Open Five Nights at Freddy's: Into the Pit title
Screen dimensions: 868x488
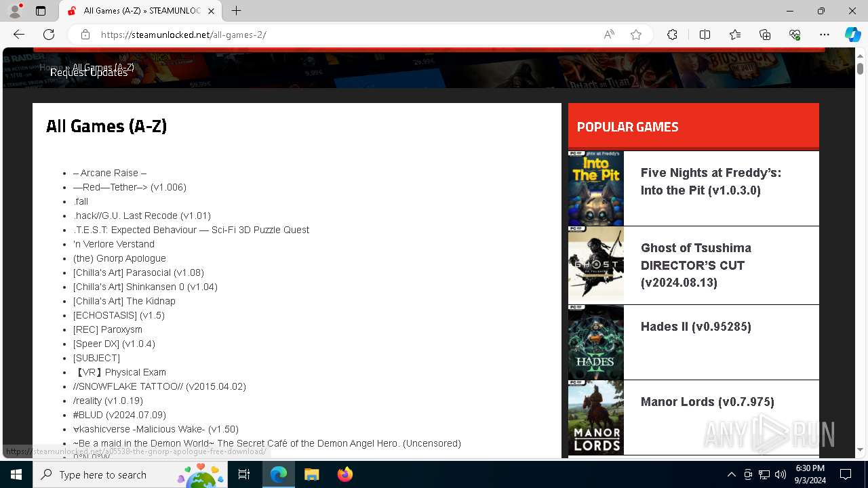[x=711, y=182]
